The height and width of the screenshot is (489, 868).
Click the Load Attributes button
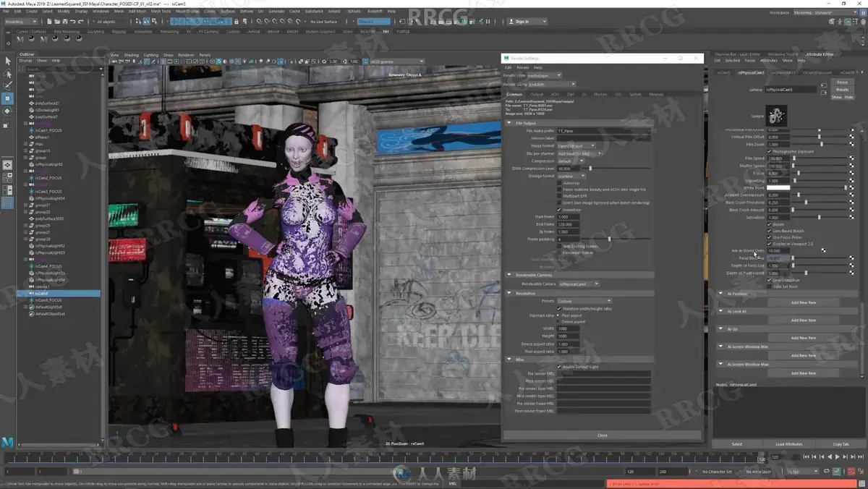789,444
